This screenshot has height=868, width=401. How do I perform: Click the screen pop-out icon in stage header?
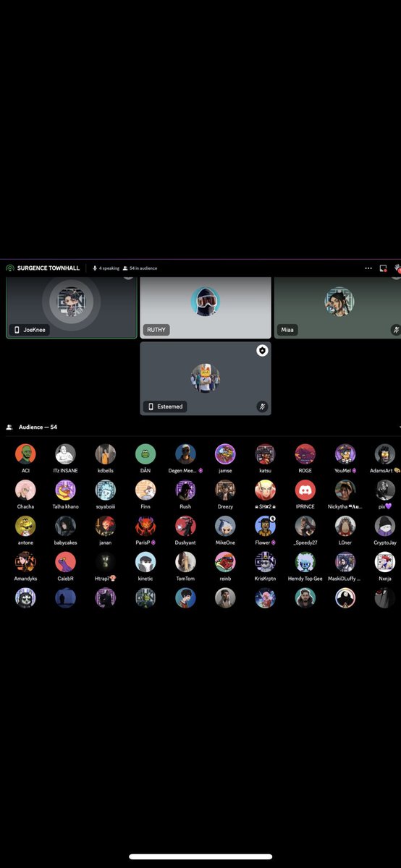(383, 268)
